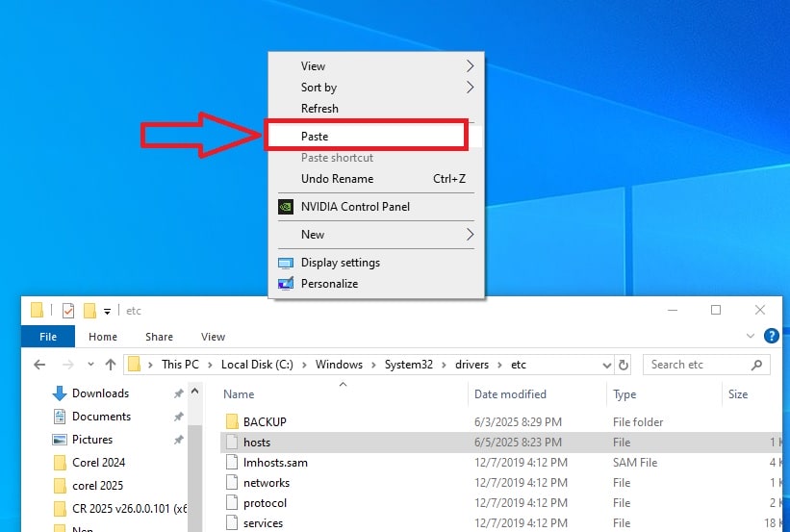Image resolution: width=790 pixels, height=532 pixels.
Task: Expand the New submenu
Action: 376,235
